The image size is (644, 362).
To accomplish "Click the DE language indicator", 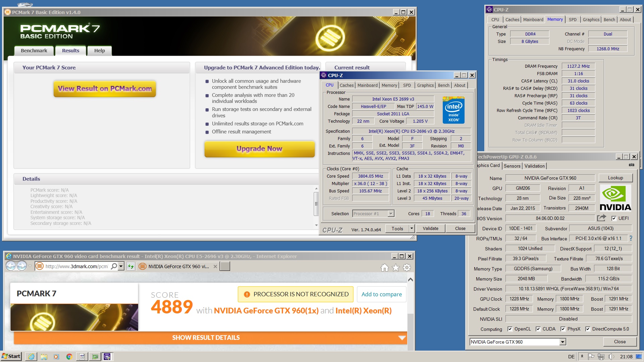I will [x=571, y=357].
